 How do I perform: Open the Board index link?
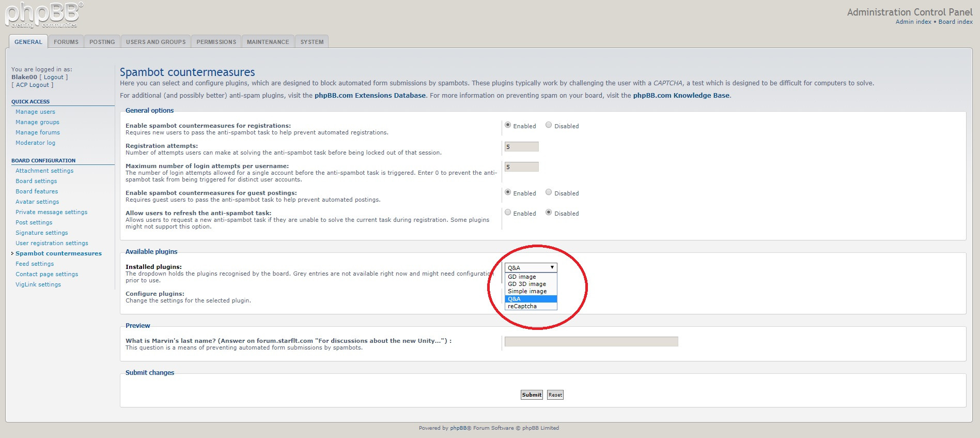955,22
